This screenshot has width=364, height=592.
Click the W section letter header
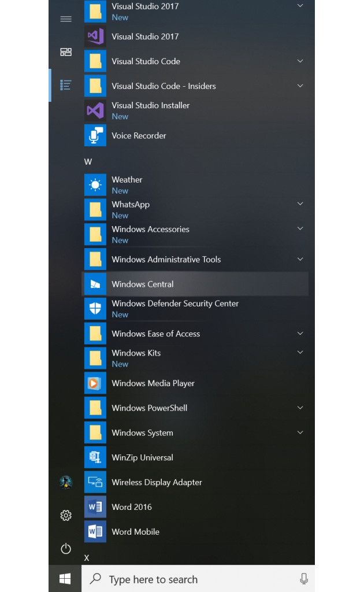(88, 162)
